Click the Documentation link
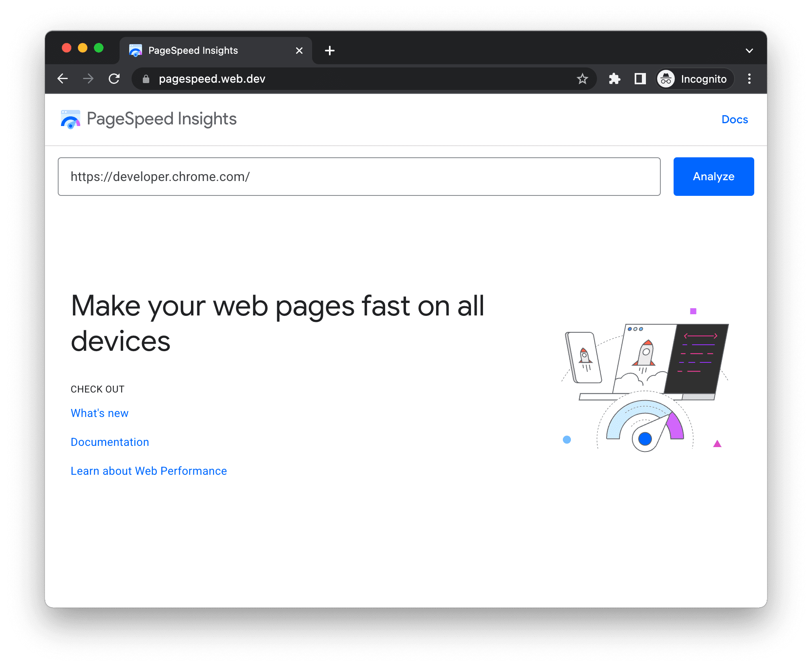The image size is (812, 667). point(110,442)
